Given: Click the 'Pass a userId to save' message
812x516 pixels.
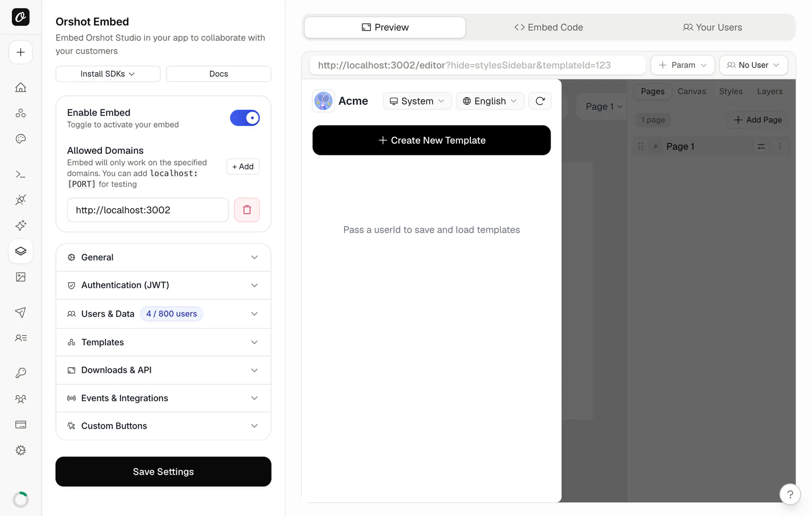Looking at the screenshot, I should [x=431, y=230].
